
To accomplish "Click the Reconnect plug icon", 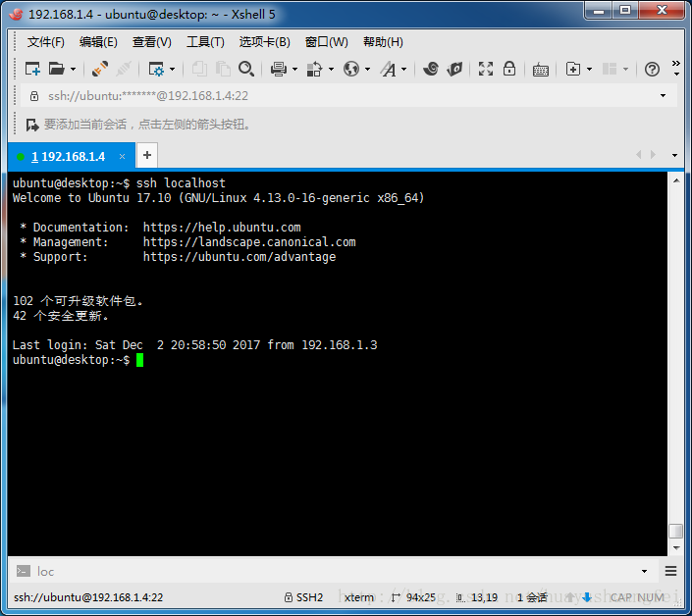I will point(100,69).
